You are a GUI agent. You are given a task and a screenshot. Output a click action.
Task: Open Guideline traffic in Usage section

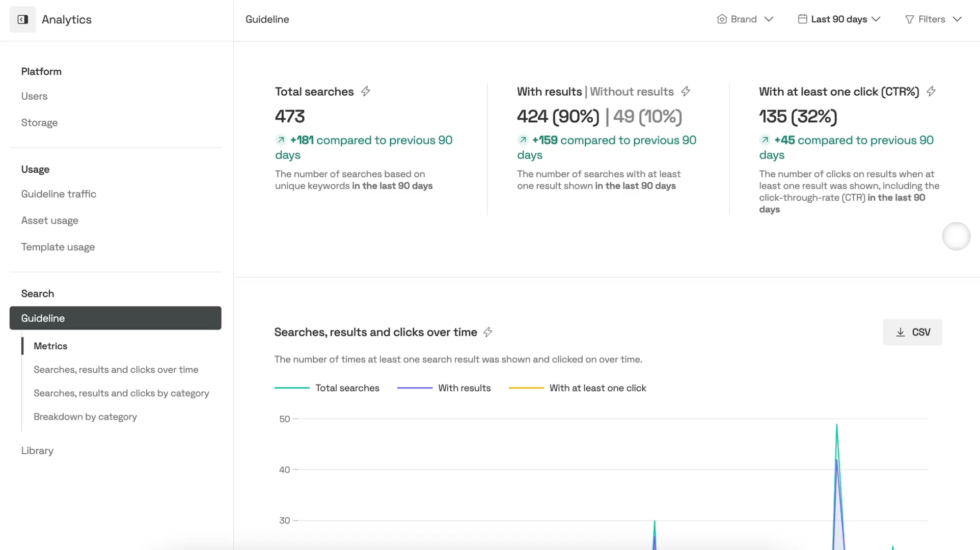pos(59,194)
